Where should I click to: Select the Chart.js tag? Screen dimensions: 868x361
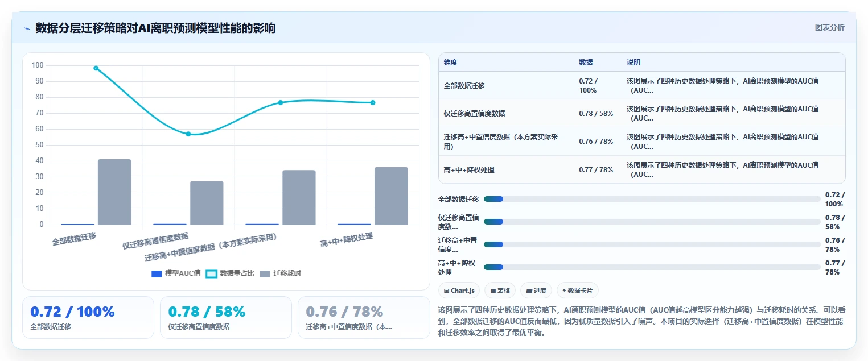(459, 291)
